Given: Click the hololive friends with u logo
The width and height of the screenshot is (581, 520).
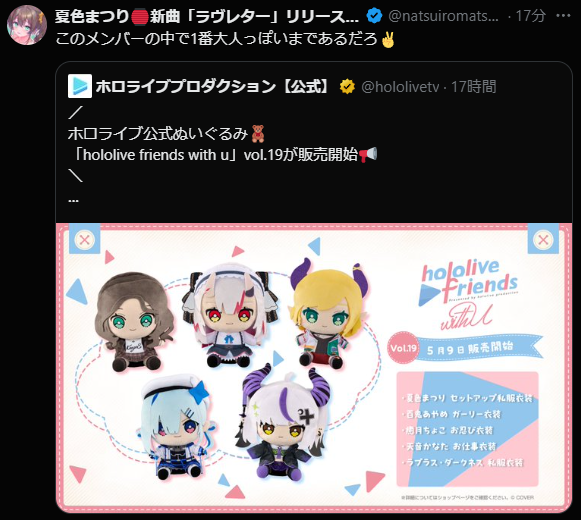Looking at the screenshot, I should click(468, 294).
